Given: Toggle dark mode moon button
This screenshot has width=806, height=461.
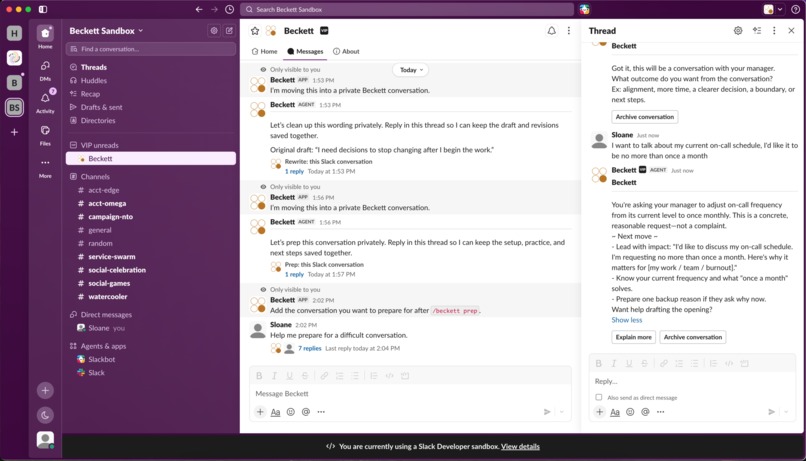Looking at the screenshot, I should click(45, 415).
